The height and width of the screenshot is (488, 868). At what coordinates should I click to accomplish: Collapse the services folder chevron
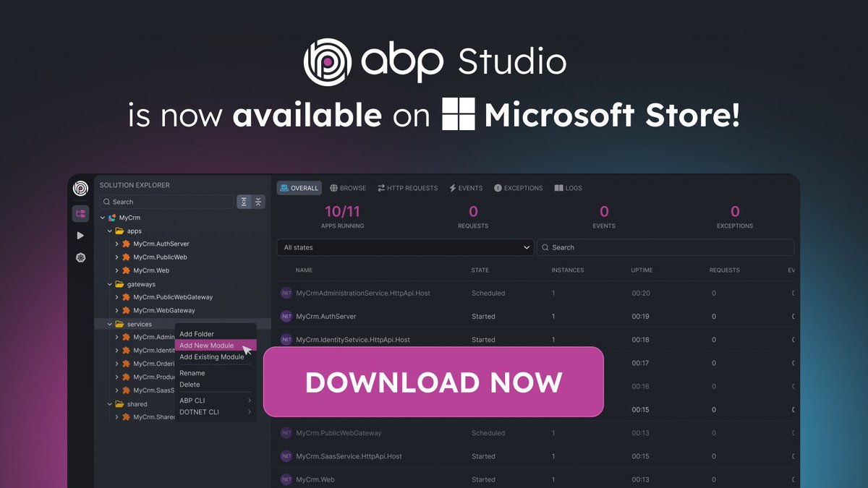pyautogui.click(x=110, y=324)
